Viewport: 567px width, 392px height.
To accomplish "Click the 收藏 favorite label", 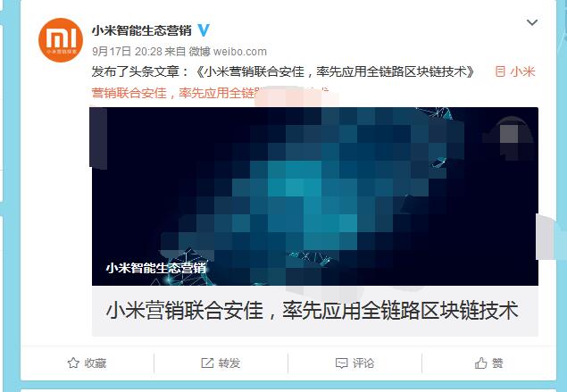I will point(96,363).
